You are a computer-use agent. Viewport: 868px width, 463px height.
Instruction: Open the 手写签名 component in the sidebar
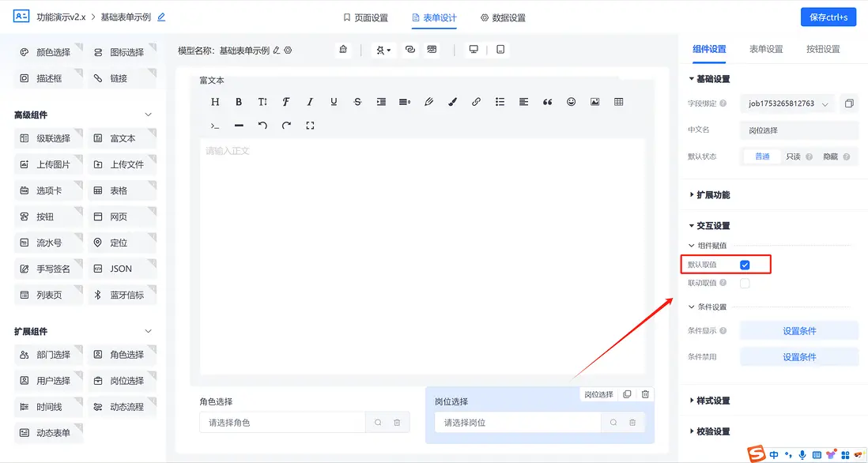(47, 268)
